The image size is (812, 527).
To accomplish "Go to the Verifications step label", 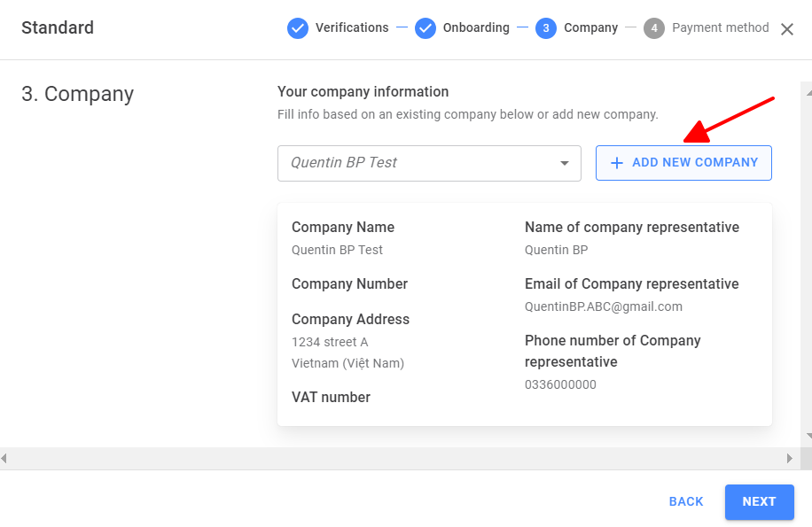I will (x=352, y=27).
